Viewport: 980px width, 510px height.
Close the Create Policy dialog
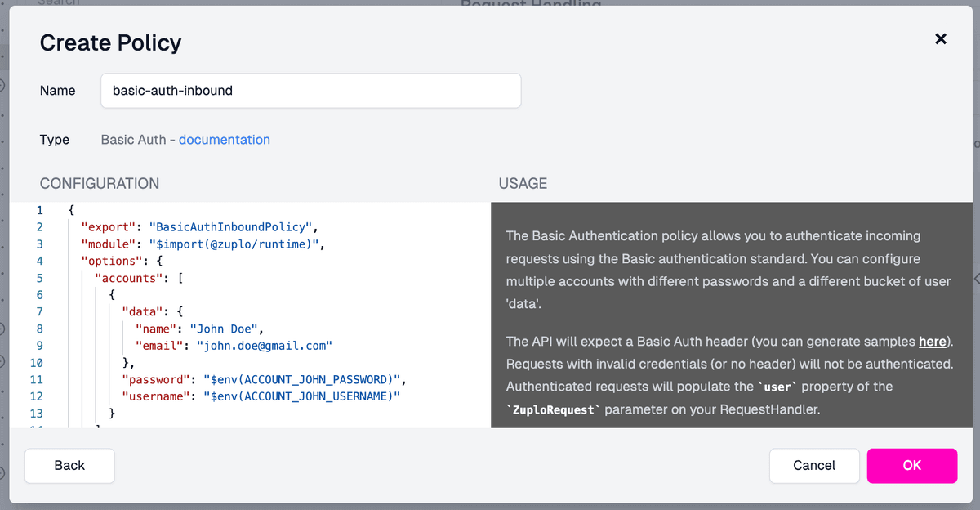(940, 38)
